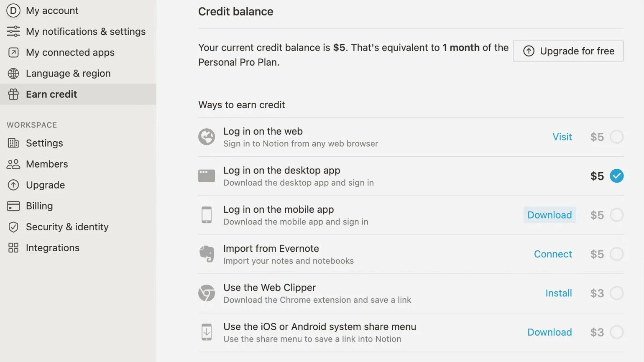Click the Chrome Web Clipper icon
Image resolution: width=644 pixels, height=362 pixels.
tap(207, 293)
